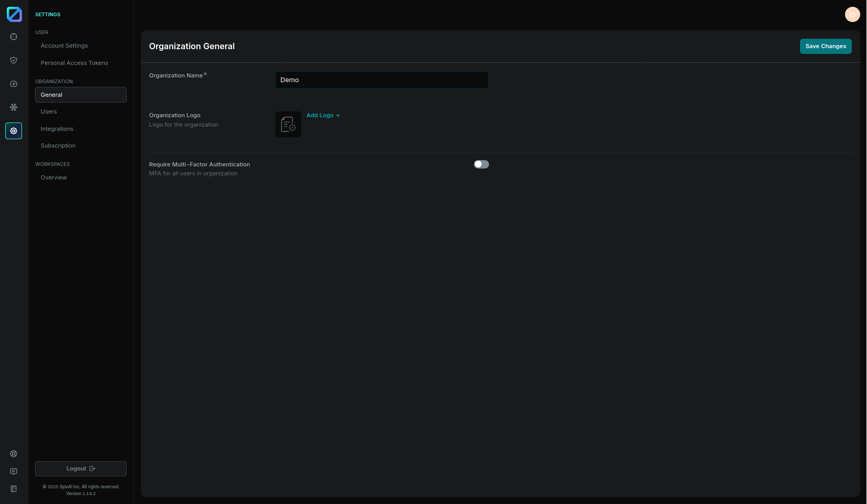Image resolution: width=867 pixels, height=504 pixels.
Task: Open the documentation book icon
Action: coord(14,489)
